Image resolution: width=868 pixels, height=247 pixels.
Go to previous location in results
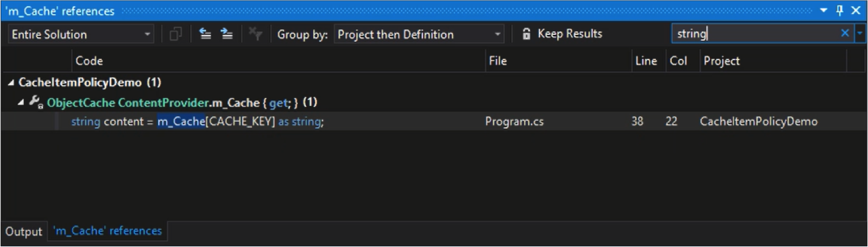[x=206, y=34]
